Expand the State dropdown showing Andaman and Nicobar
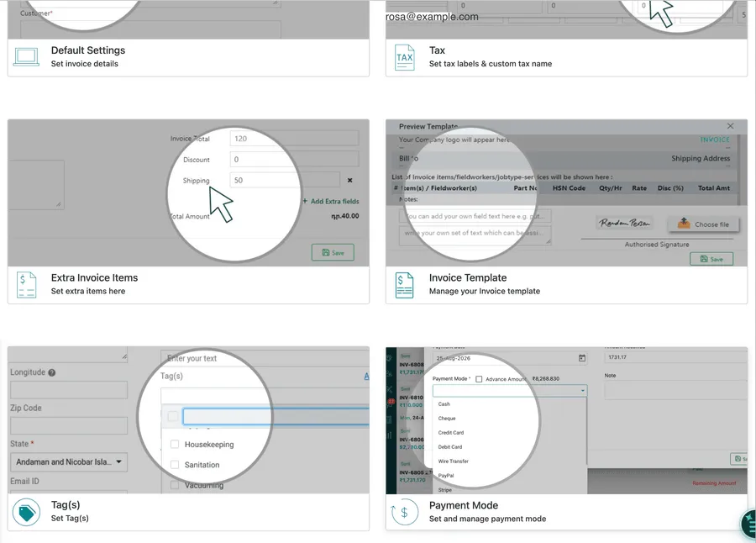Image resolution: width=756 pixels, height=543 pixels. [x=69, y=462]
